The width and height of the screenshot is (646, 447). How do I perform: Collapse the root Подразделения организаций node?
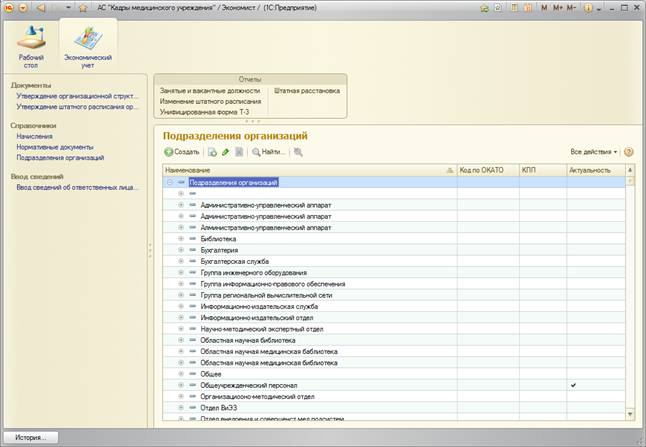[x=169, y=183]
